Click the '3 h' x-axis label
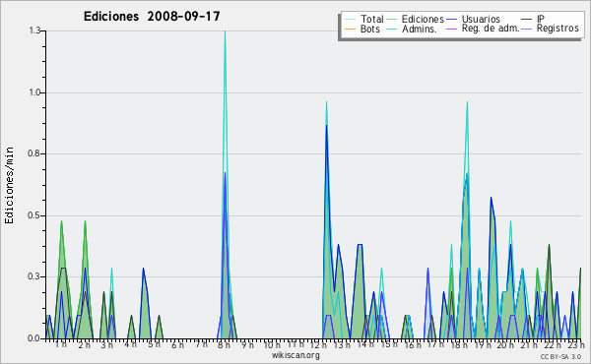This screenshot has height=364, width=591. 107,344
